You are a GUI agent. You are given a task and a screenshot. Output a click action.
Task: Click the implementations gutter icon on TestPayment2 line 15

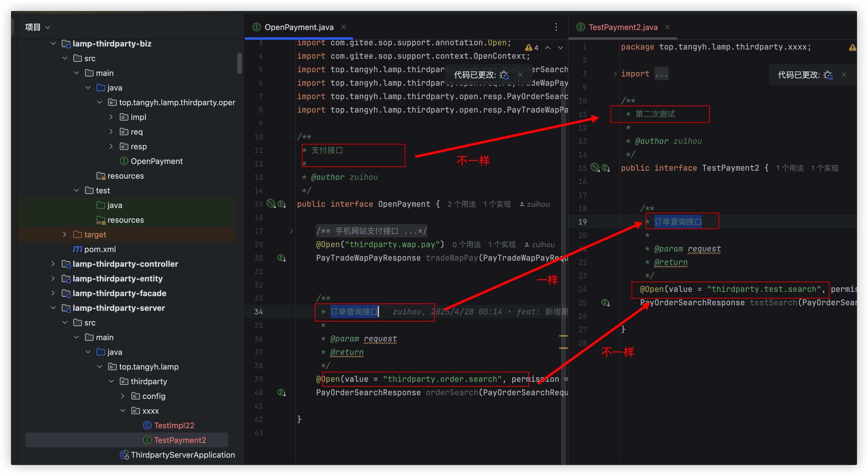click(606, 168)
